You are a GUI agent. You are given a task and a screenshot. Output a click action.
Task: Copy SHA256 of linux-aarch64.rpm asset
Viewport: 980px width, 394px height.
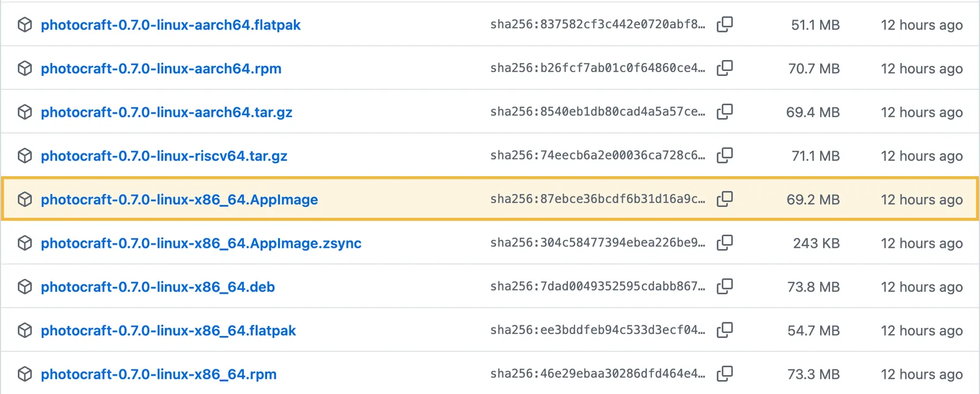pos(725,68)
